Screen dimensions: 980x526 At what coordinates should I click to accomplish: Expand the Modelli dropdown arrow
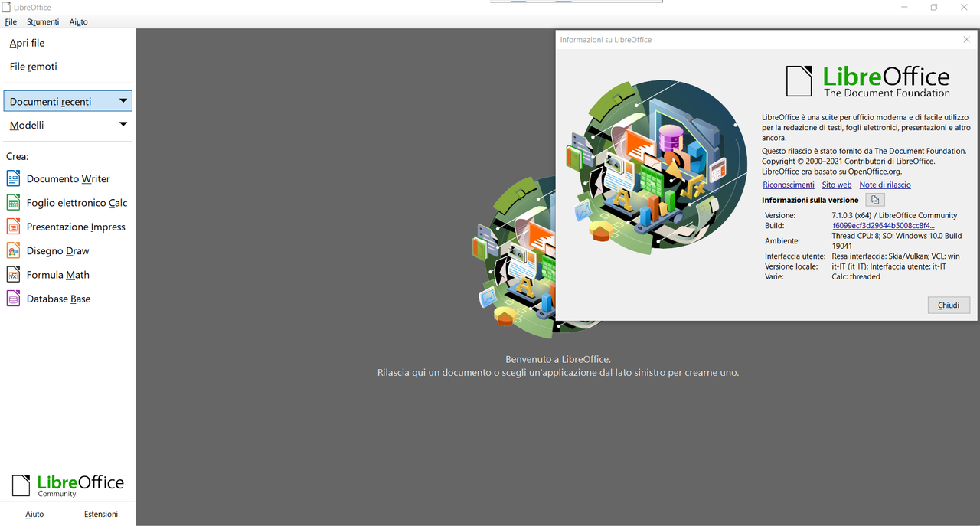[123, 125]
